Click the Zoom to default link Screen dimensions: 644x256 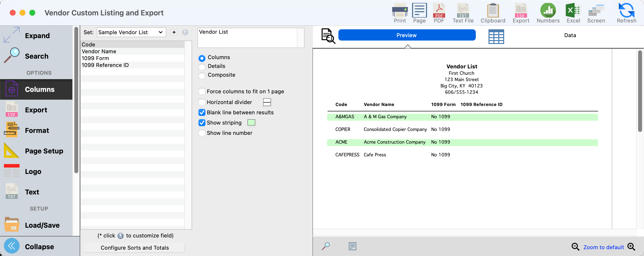coord(603,247)
